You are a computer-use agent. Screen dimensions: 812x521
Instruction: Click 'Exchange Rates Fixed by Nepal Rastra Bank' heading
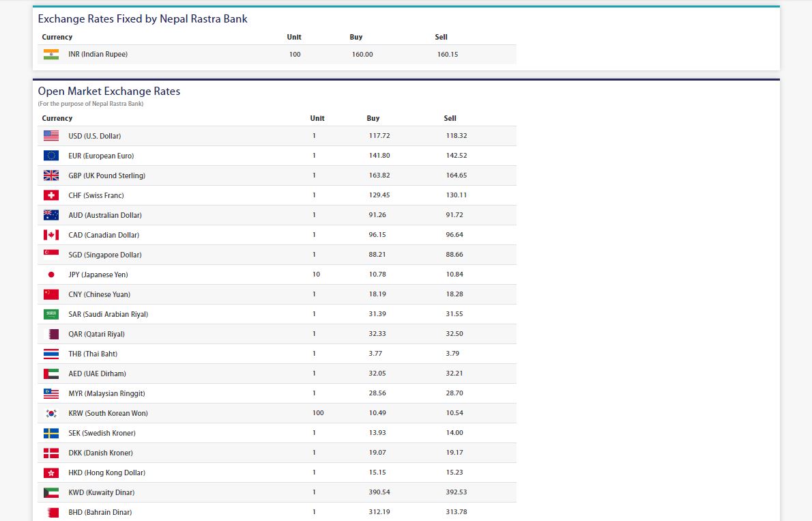[143, 19]
